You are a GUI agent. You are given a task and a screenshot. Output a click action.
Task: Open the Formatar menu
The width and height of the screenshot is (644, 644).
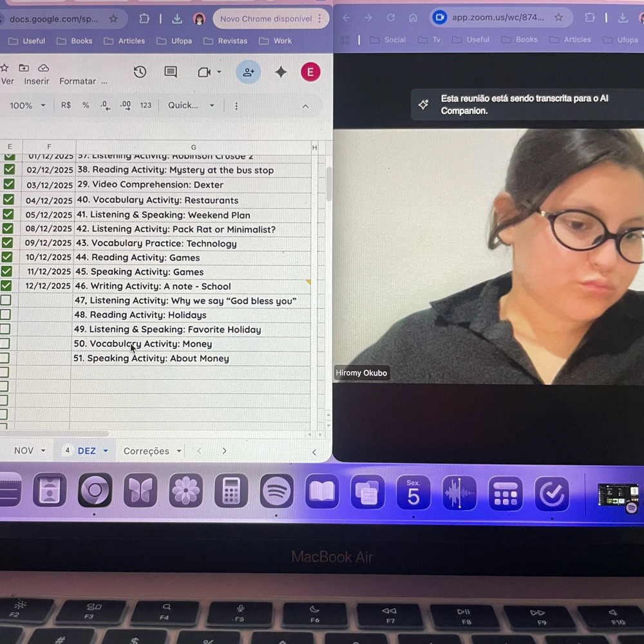[77, 81]
